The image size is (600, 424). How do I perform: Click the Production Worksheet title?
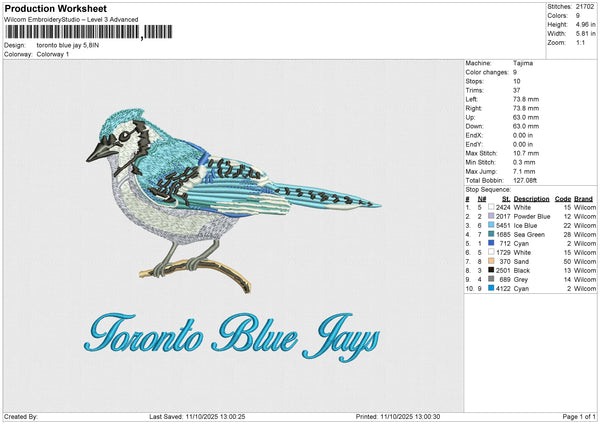click(x=55, y=8)
